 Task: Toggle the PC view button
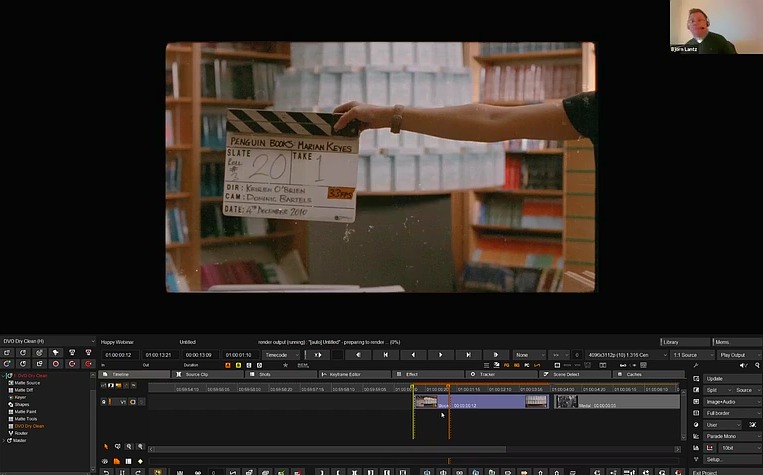pyautogui.click(x=527, y=365)
